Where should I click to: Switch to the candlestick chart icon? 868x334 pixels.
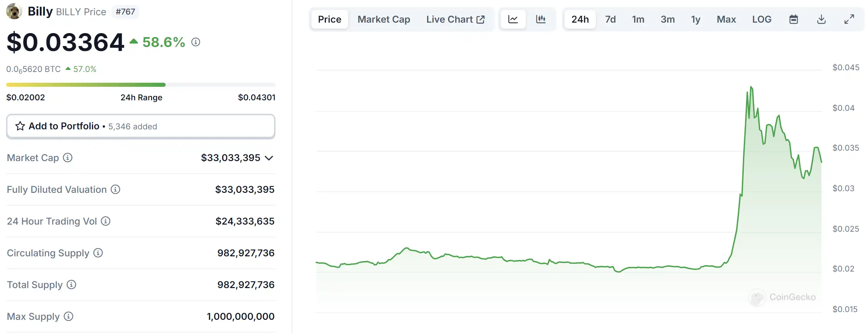point(540,19)
